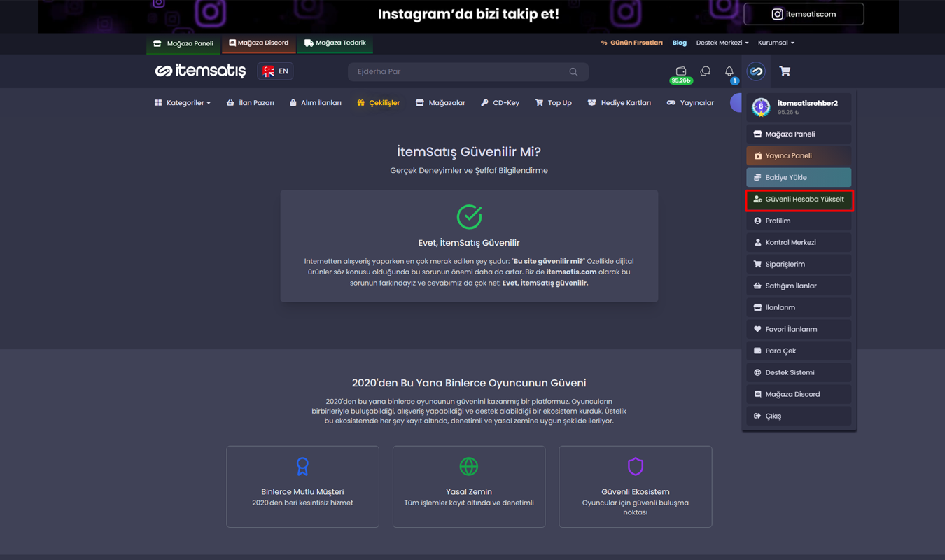Switch language with the EN flag button
This screenshot has width=945, height=560.
275,71
